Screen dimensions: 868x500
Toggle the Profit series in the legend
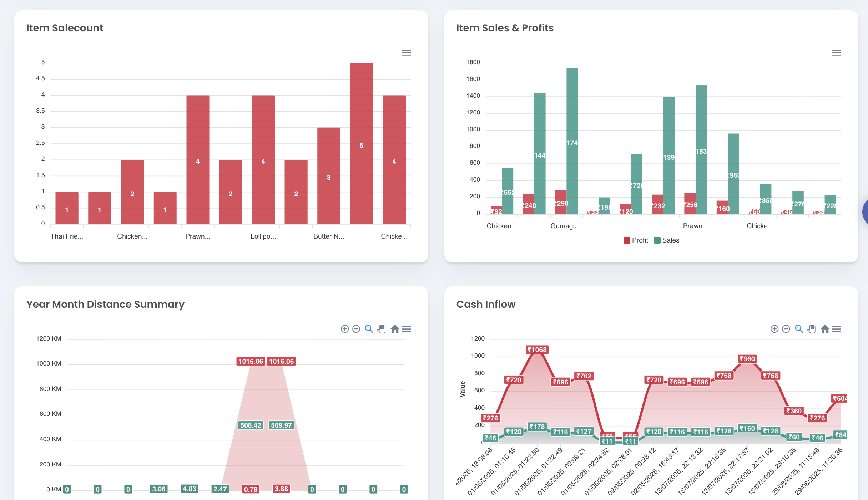click(x=640, y=240)
